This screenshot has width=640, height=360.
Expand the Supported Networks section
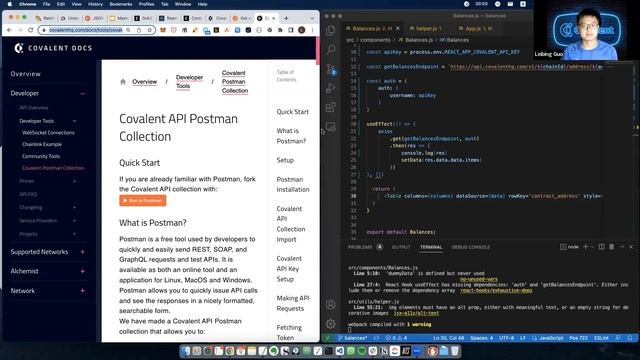82,252
